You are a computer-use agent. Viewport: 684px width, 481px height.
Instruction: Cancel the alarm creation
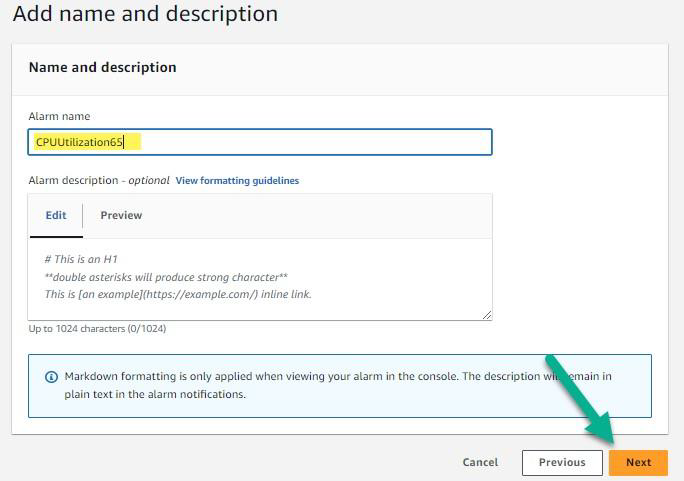(x=480, y=462)
